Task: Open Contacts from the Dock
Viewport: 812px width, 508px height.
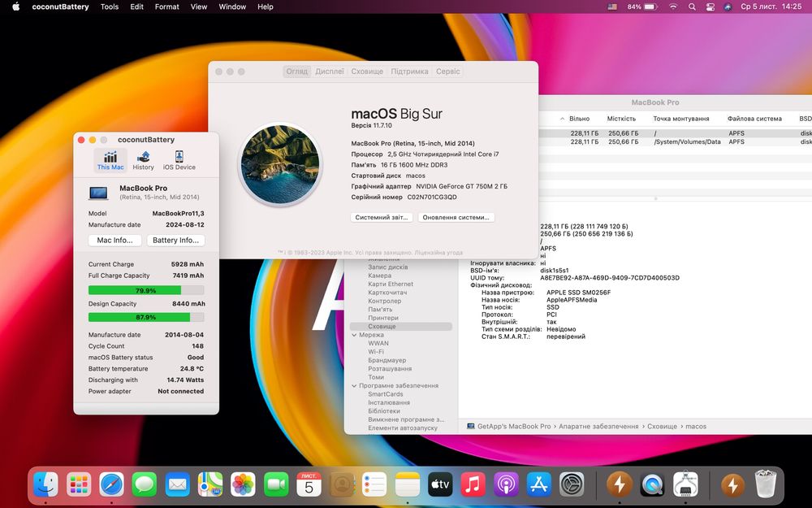Action: (342, 484)
